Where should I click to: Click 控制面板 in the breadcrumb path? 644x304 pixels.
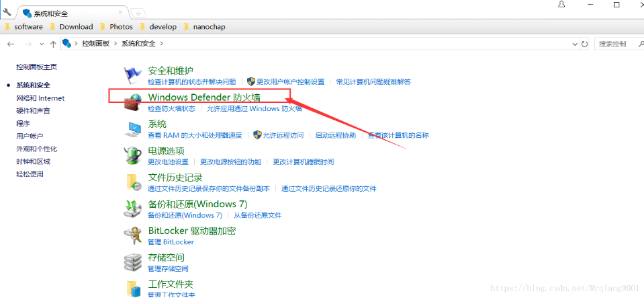pyautogui.click(x=96, y=44)
